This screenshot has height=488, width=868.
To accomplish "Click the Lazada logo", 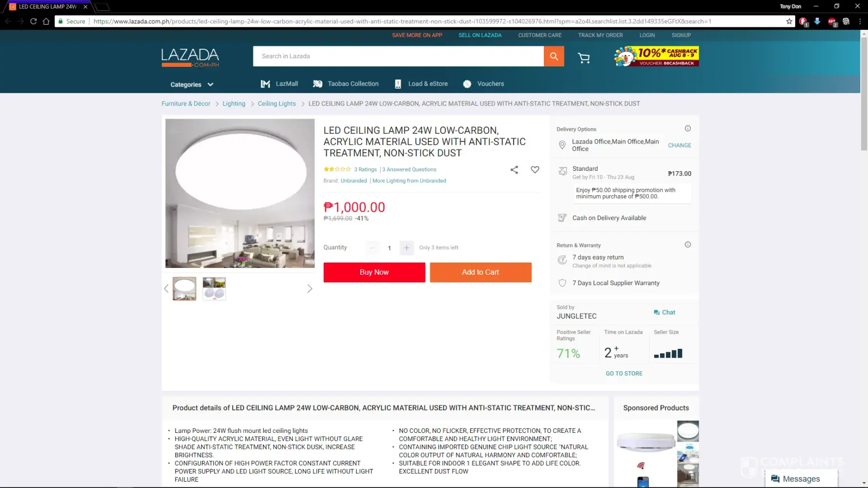I will [x=190, y=58].
